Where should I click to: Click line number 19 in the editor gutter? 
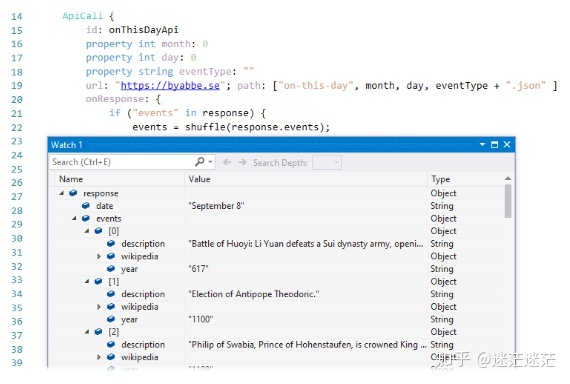17,85
